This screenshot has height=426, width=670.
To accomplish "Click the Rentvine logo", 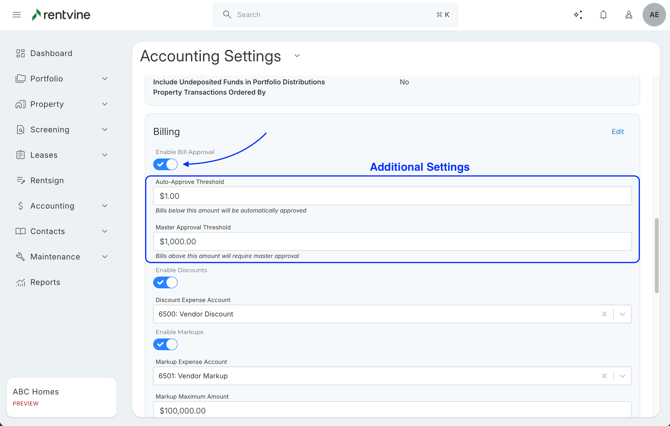I will click(x=65, y=15).
